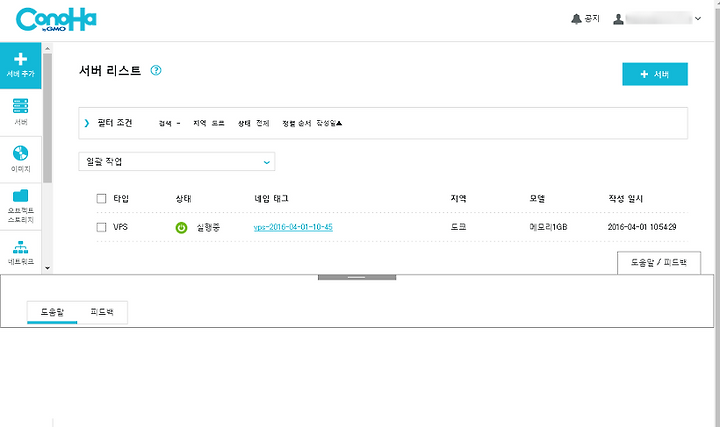Switch to the 도움말 tab

tap(52, 312)
